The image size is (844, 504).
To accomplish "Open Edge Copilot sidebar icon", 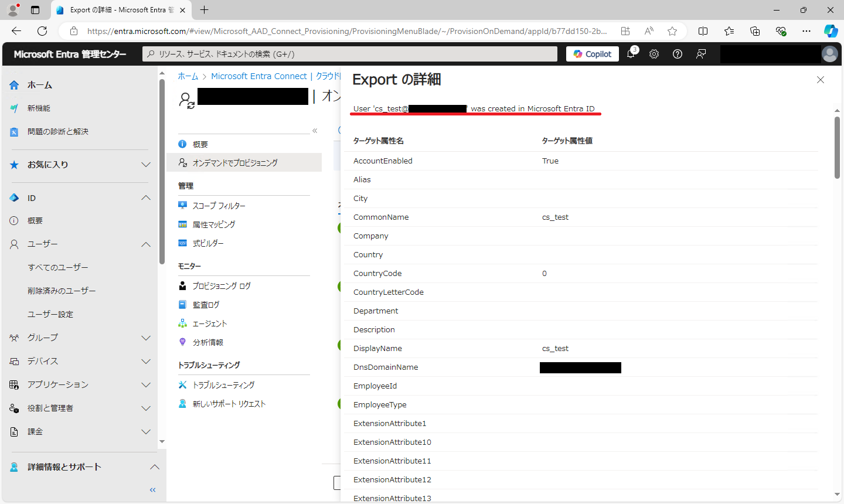I will (831, 31).
